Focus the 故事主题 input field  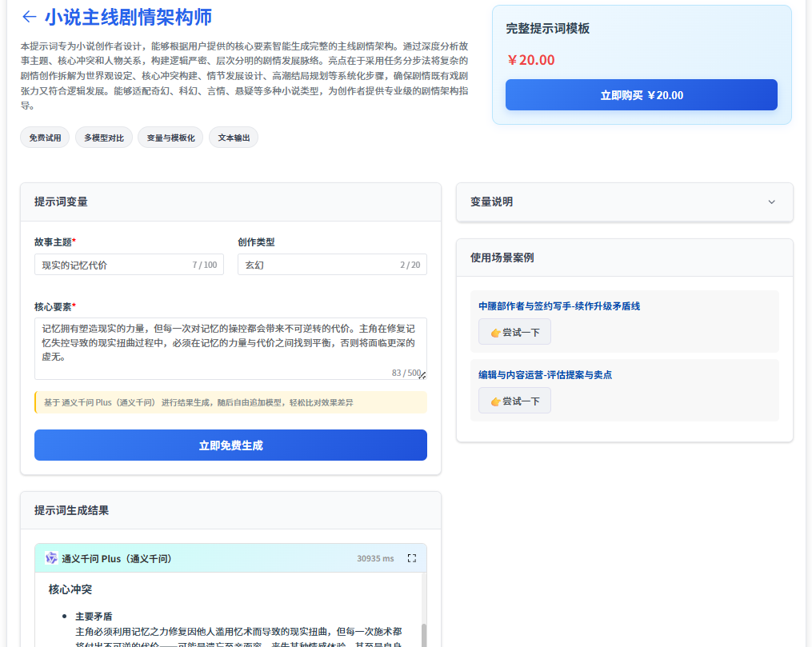tap(112, 265)
